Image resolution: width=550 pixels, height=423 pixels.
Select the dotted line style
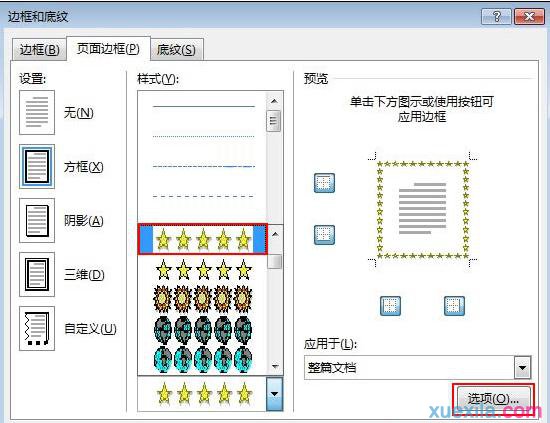coord(203,136)
